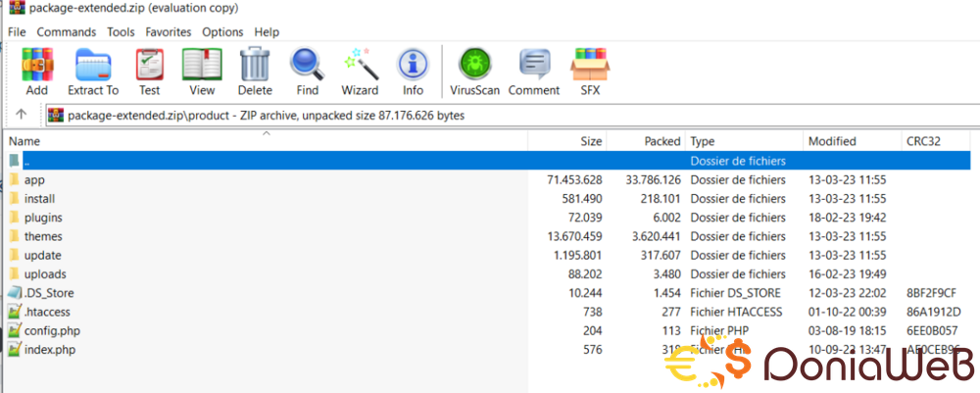This screenshot has height=393, width=980.
Task: Open the archive Comment tool
Action: [x=534, y=65]
